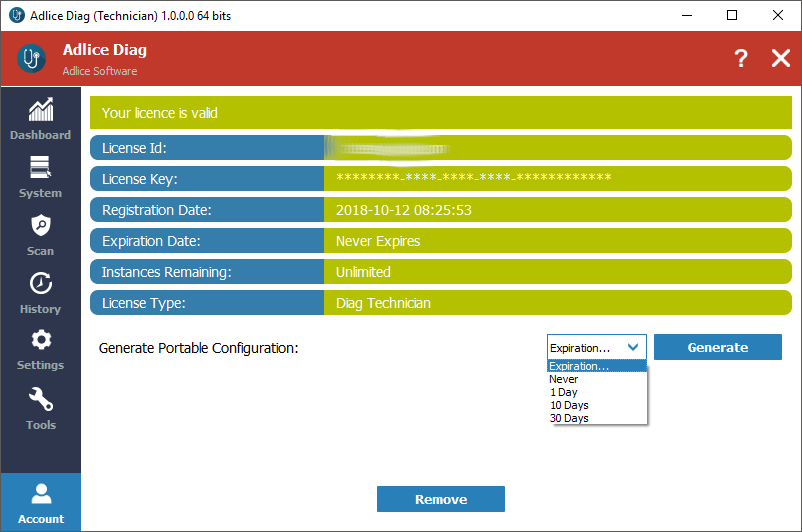Image resolution: width=802 pixels, height=532 pixels.
Task: Open the Dashboard chart icon
Action: coord(40,110)
